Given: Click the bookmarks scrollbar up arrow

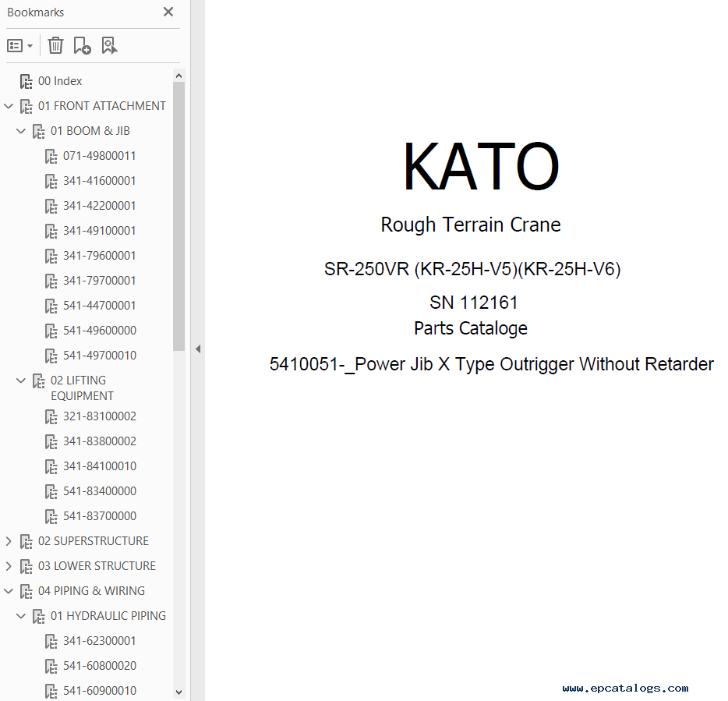Looking at the screenshot, I should coord(178,76).
